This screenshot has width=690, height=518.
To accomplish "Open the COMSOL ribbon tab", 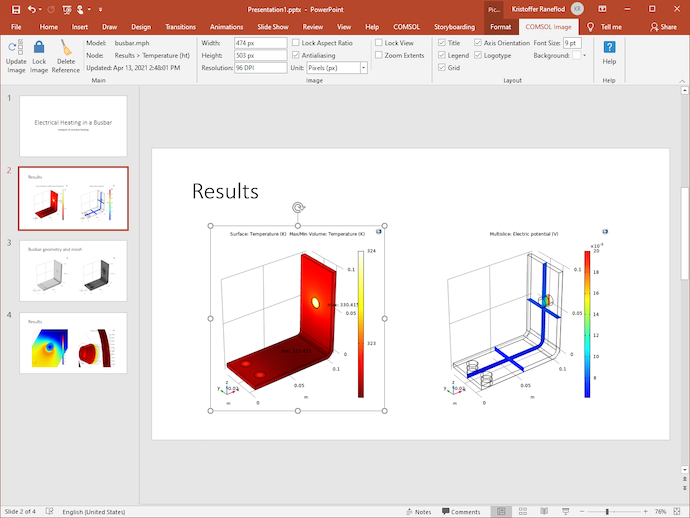I will pos(406,27).
